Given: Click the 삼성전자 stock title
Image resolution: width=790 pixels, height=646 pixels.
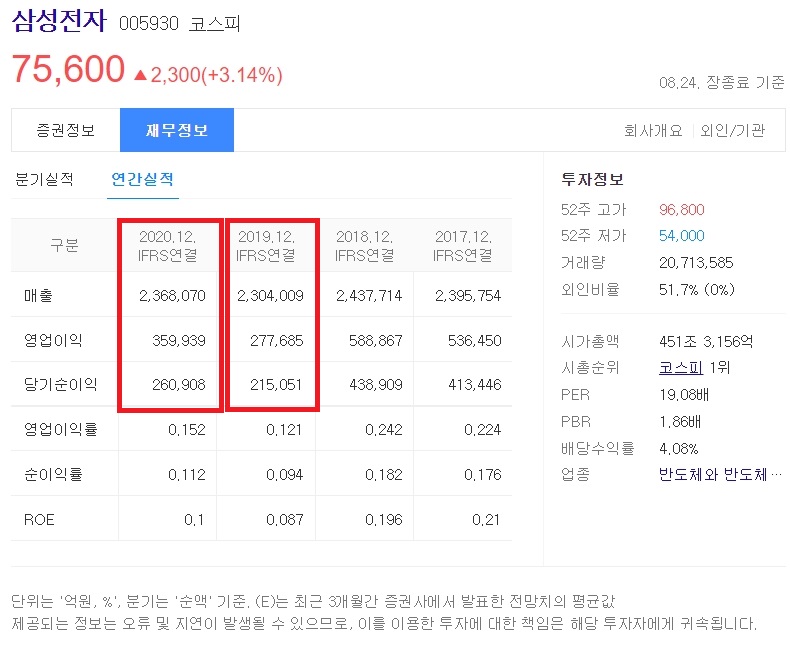Looking at the screenshot, I should (59, 21).
